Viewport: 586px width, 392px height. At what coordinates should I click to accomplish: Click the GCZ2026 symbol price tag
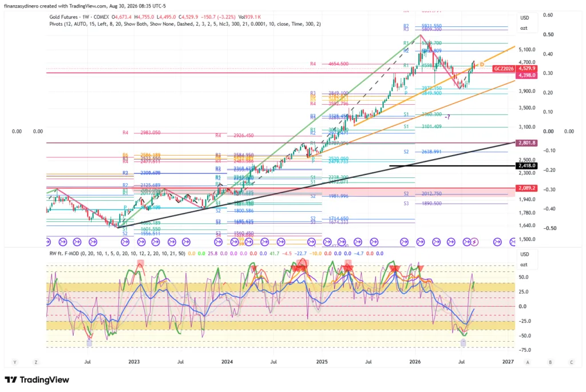click(504, 69)
